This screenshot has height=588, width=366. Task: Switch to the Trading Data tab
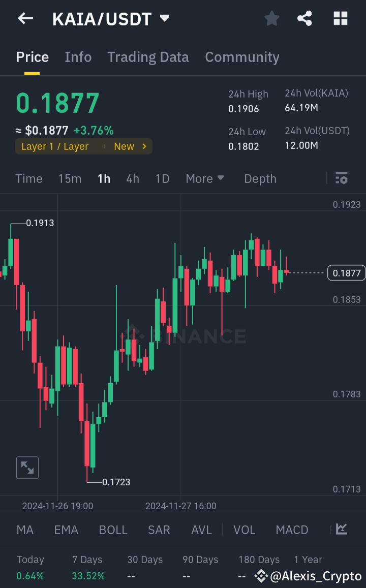[x=148, y=57]
